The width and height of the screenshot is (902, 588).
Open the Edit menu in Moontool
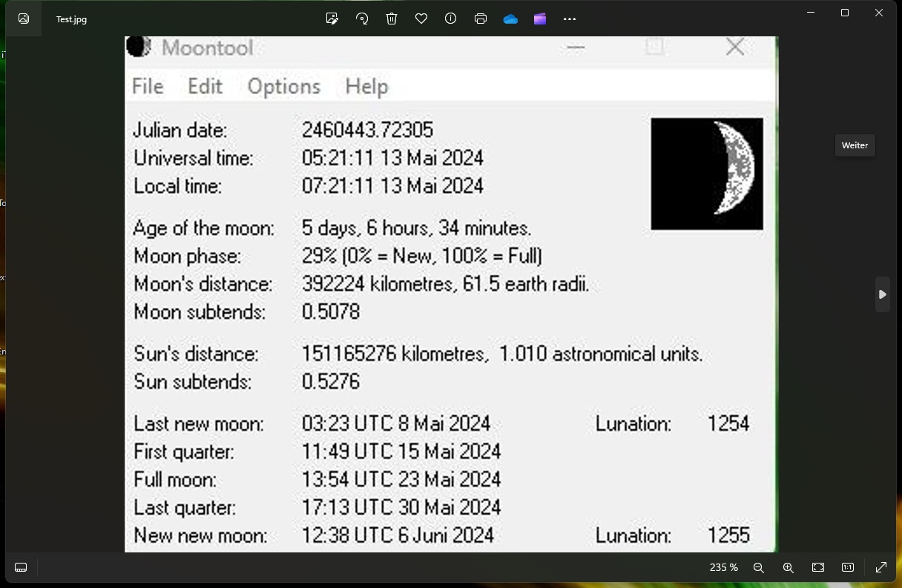pos(205,86)
